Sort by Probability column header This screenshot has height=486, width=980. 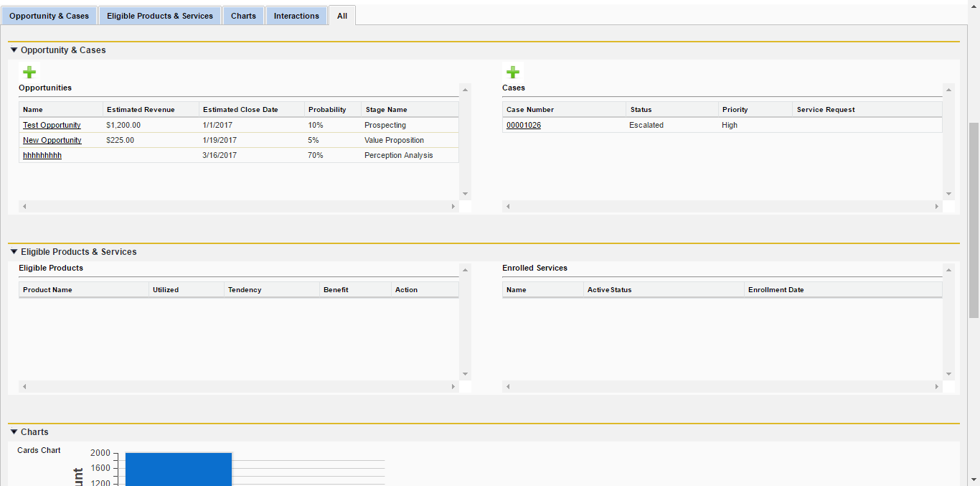coord(333,110)
